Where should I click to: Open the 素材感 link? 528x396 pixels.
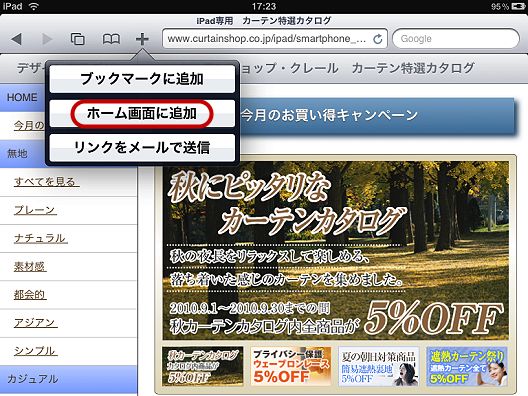[30, 266]
